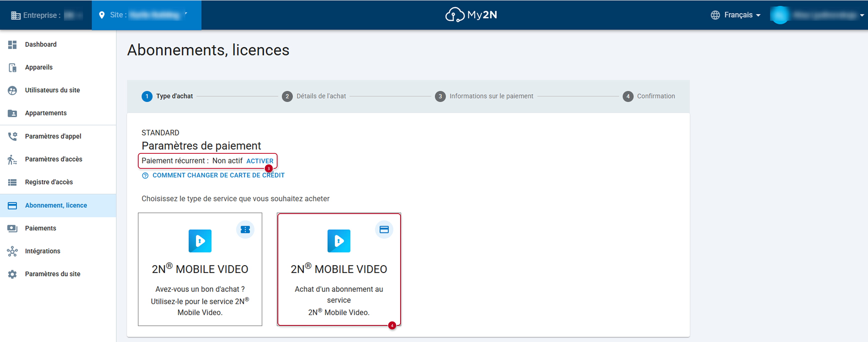868x342 pixels.
Task: Click the Intégrations hub icon
Action: (12, 251)
